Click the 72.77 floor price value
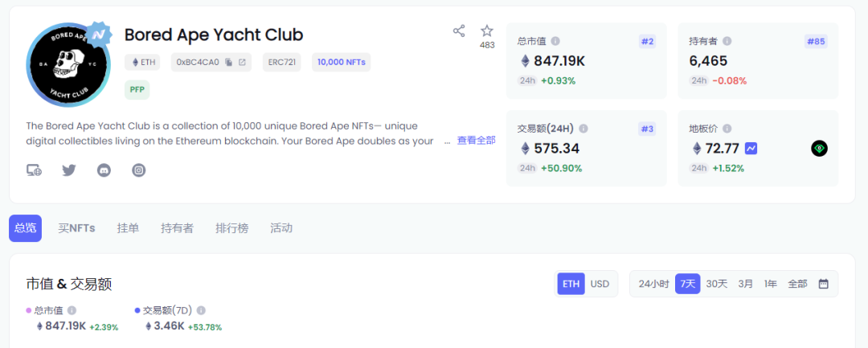Screen dimensions: 868x348 click(723, 148)
